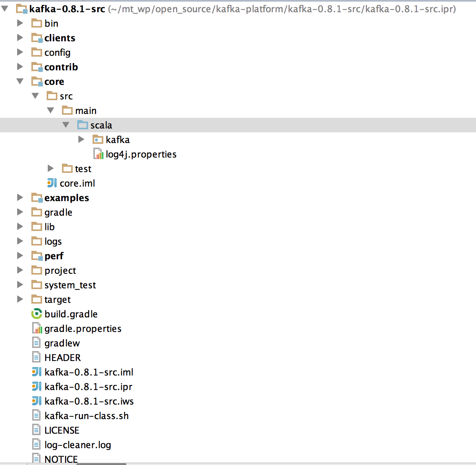The width and height of the screenshot is (476, 465).
Task: Click the build.gradle Gradle icon
Action: pos(37,314)
